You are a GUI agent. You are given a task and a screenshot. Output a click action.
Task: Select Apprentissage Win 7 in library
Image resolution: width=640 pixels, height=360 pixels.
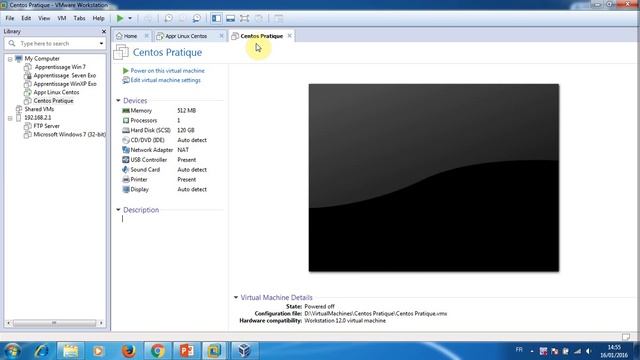coord(60,67)
